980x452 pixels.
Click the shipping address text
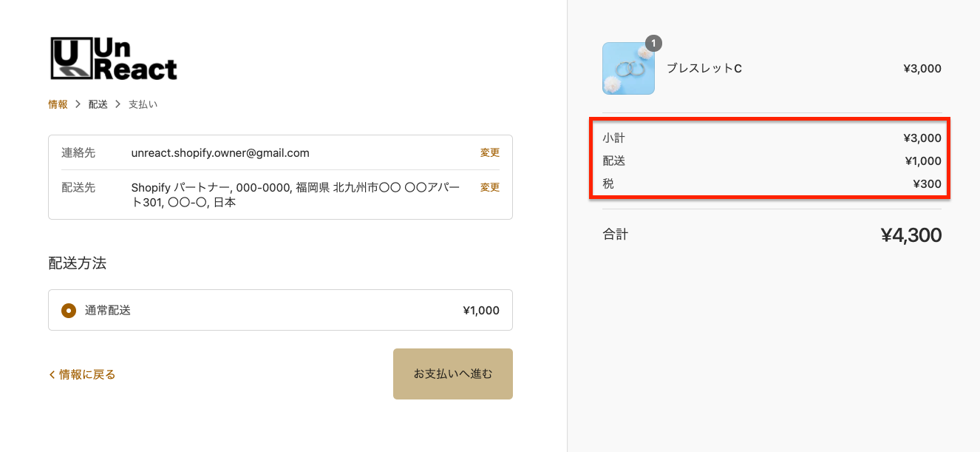point(296,195)
